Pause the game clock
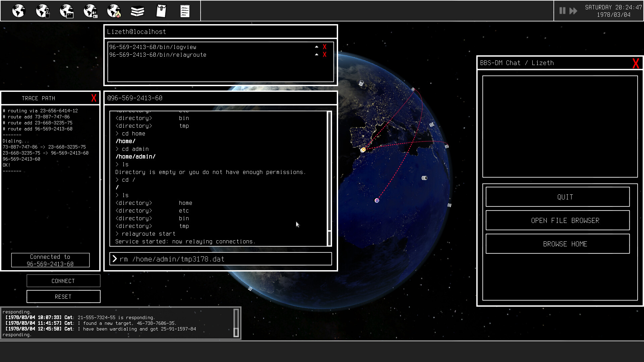644x362 pixels. coord(562,11)
